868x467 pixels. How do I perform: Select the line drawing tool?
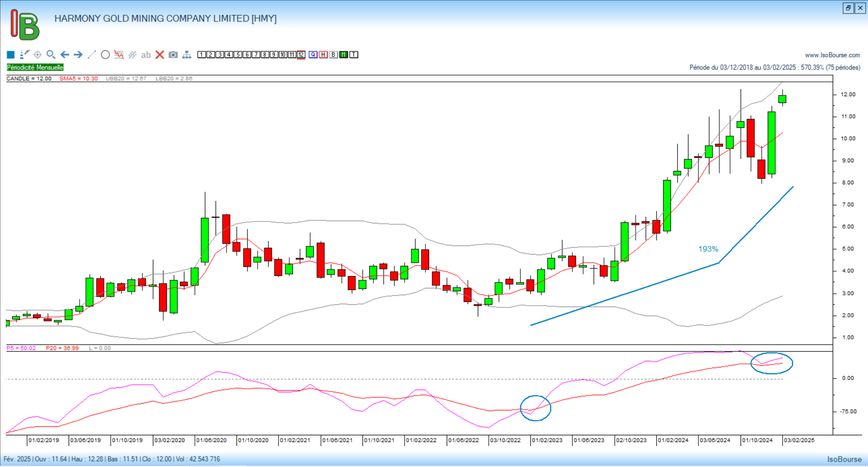[92, 55]
